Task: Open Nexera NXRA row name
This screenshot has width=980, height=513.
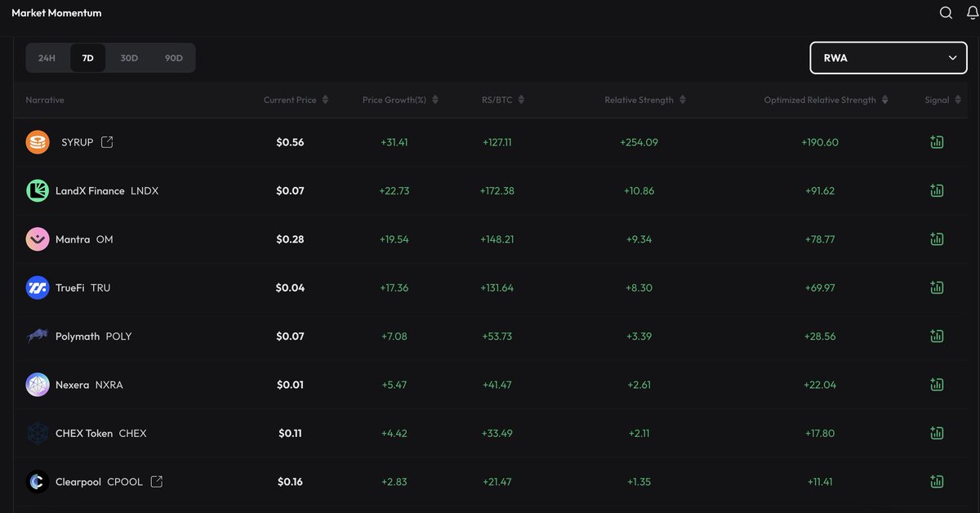Action: click(89, 385)
